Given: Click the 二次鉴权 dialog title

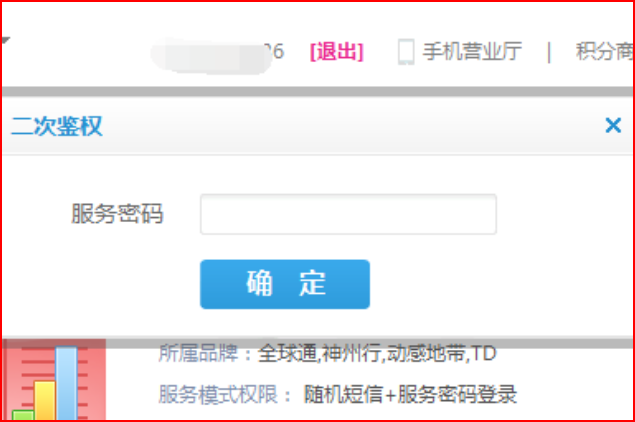Looking at the screenshot, I should click(57, 126).
